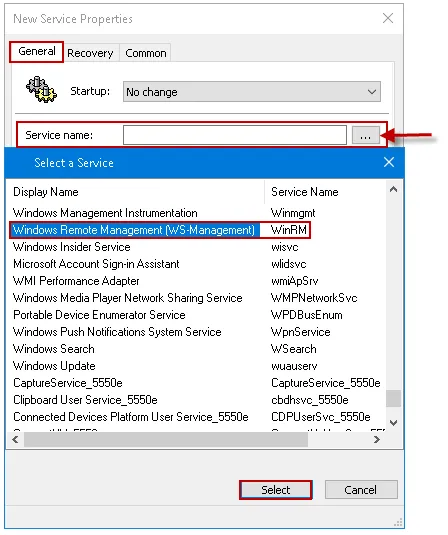This screenshot has height=535, width=448.
Task: Click the service gears icon
Action: (x=41, y=90)
